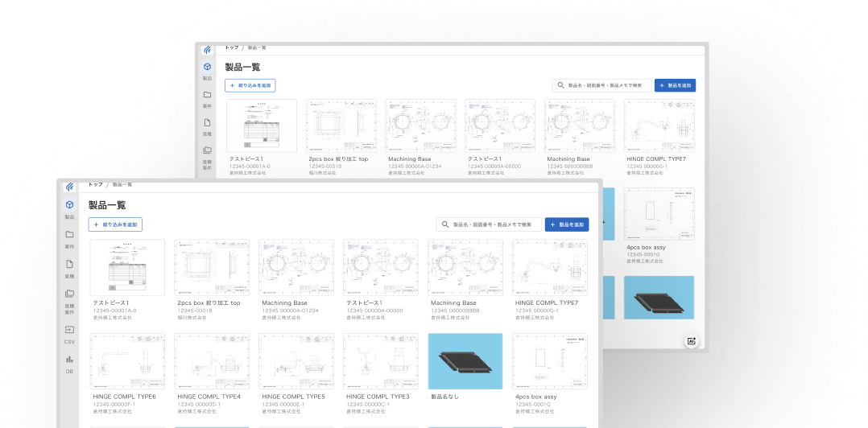Open 見積案件 in the front window sidebar
The width and height of the screenshot is (868, 428).
coord(69,302)
